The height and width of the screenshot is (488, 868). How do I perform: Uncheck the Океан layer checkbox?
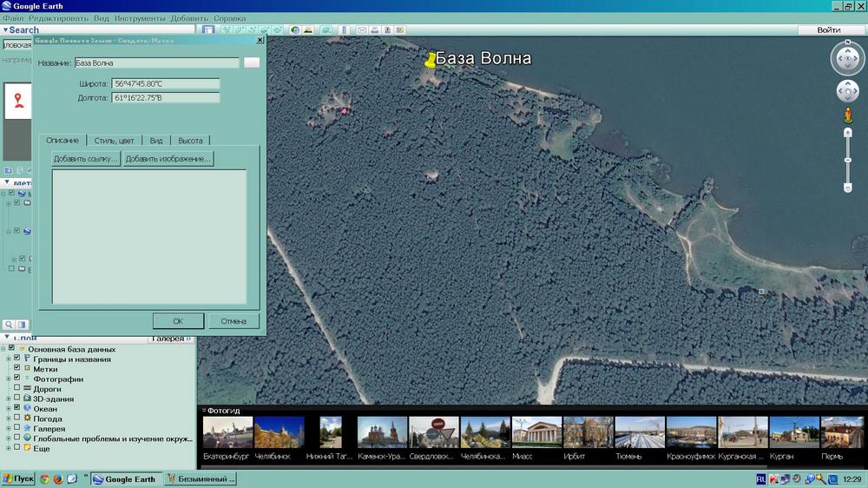[17, 408]
